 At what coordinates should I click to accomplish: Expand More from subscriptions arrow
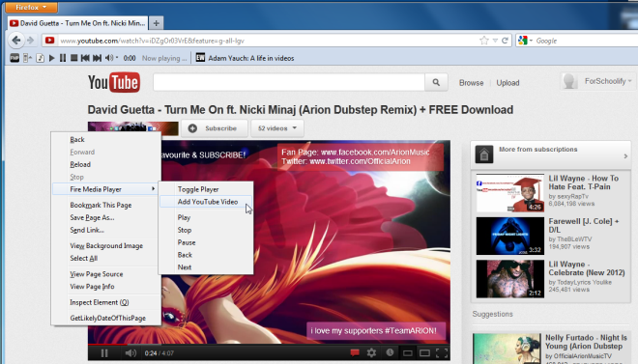[625, 156]
